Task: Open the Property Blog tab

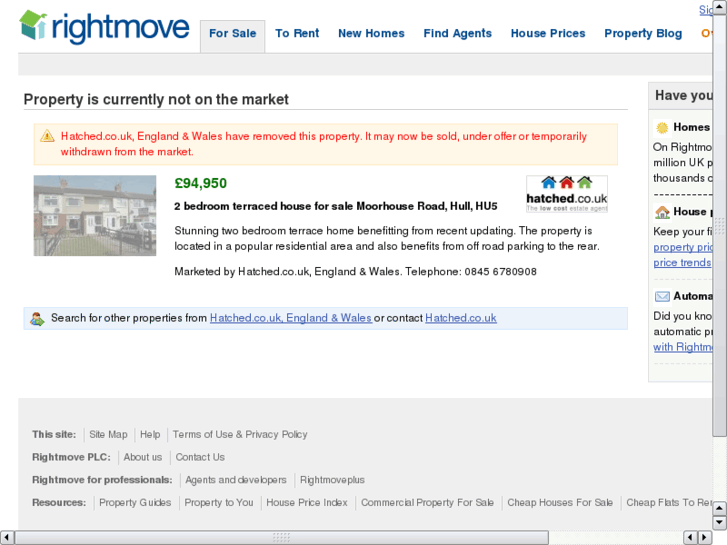Action: (643, 33)
